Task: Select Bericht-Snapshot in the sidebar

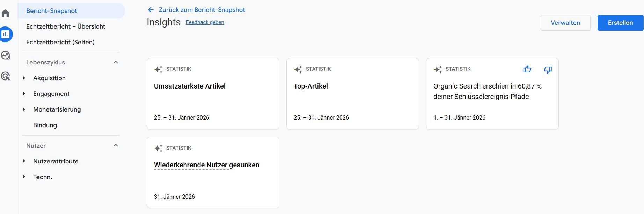Action: (51, 10)
